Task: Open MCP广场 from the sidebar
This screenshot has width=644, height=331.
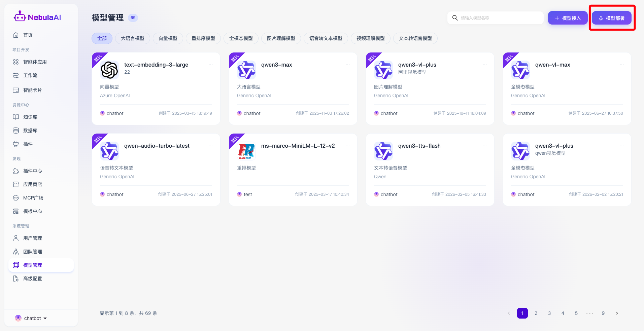Action: point(33,198)
